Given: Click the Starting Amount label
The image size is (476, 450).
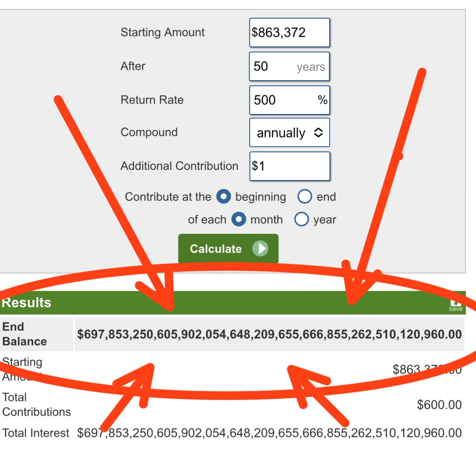Looking at the screenshot, I should (163, 32).
